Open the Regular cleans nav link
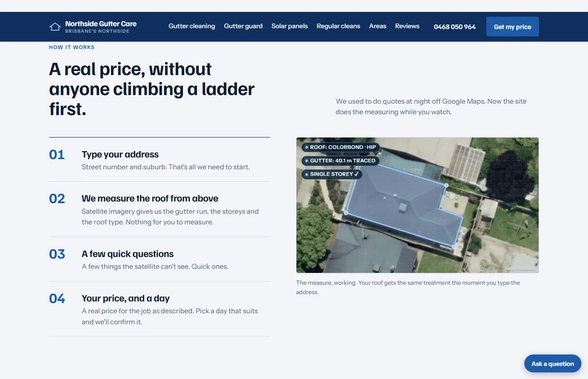Viewport: 588px width, 379px height. click(x=338, y=26)
